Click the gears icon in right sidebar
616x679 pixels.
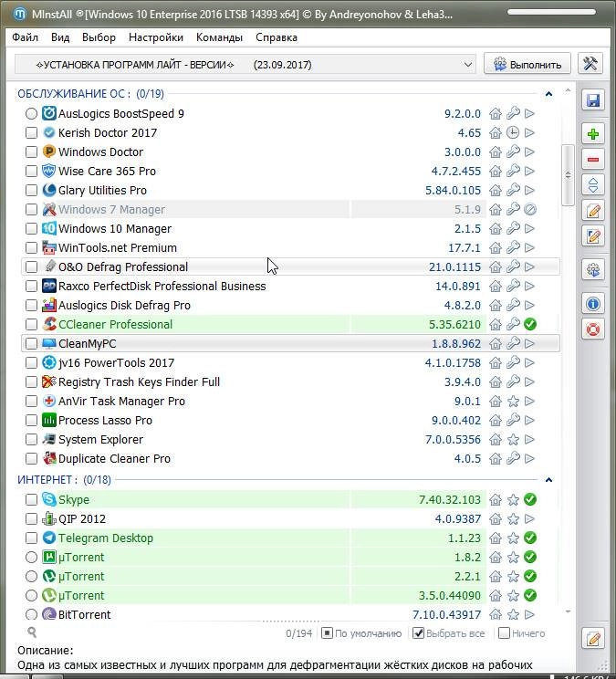592,270
